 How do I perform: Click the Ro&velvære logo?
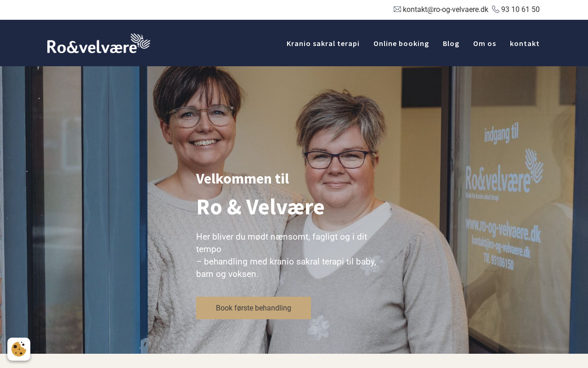(99, 43)
